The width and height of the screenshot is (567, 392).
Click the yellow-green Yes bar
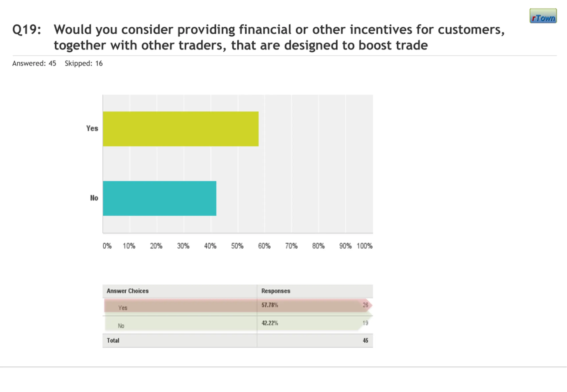click(181, 129)
